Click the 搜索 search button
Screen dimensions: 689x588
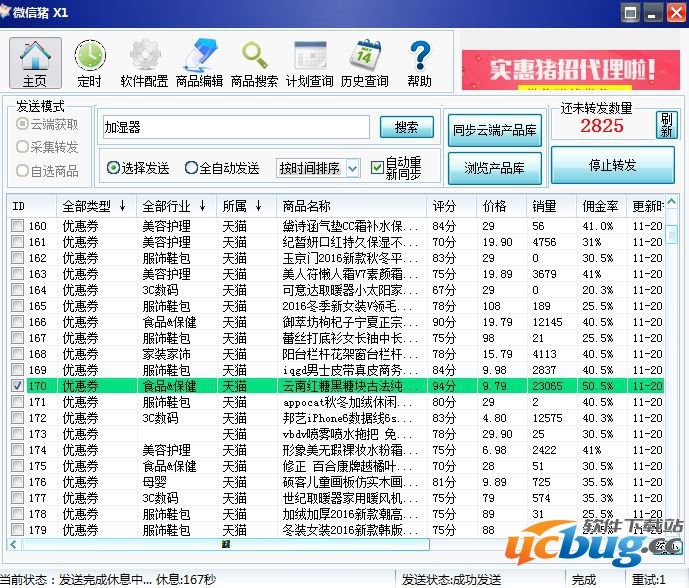tap(406, 128)
